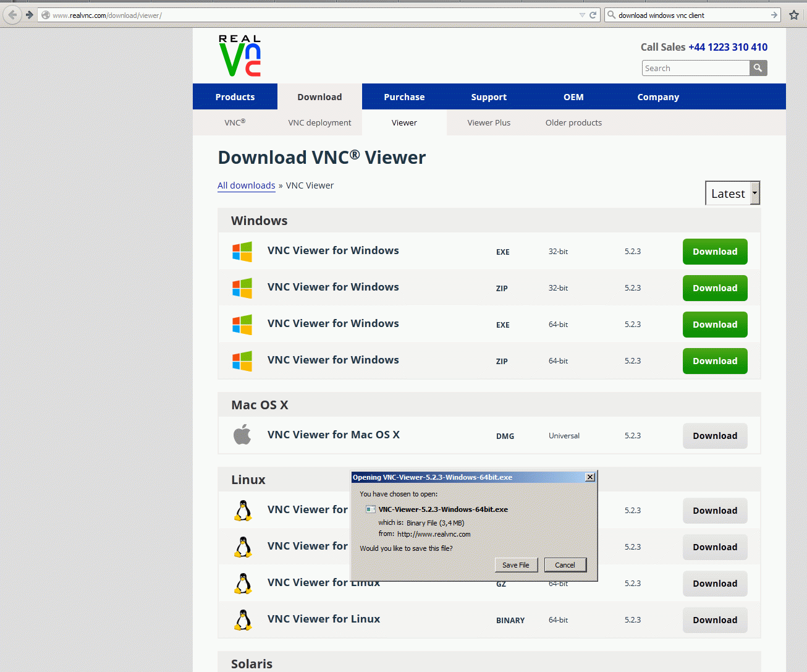Click Windows logo in the 64-bit ZIP row
Screen dimensions: 807x672
pos(242,361)
